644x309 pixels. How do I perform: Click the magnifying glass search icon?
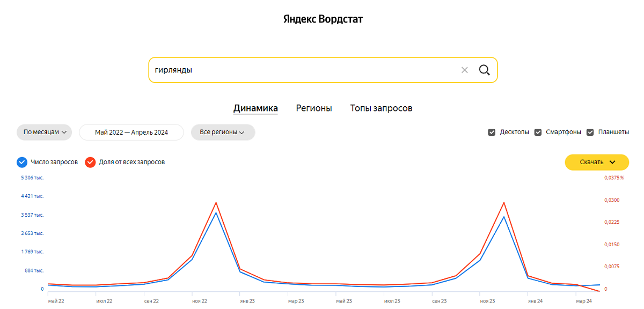click(484, 70)
